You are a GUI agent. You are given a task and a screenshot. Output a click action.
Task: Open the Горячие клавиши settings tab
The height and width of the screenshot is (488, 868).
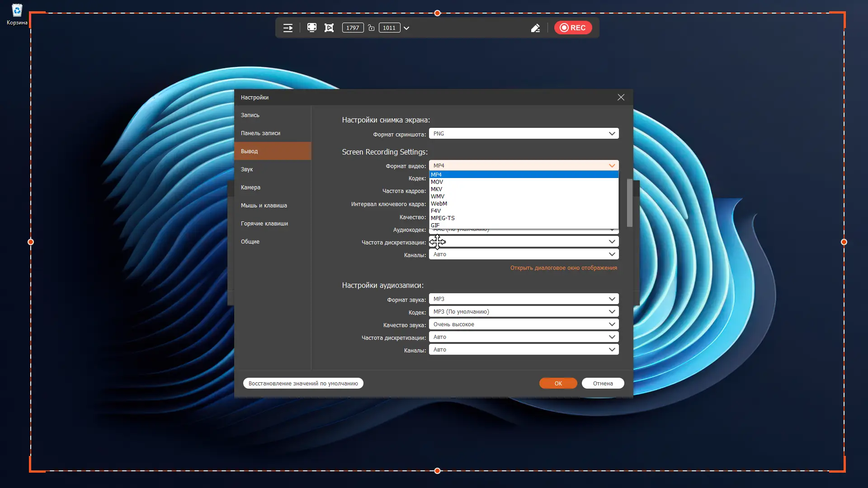[264, 224]
